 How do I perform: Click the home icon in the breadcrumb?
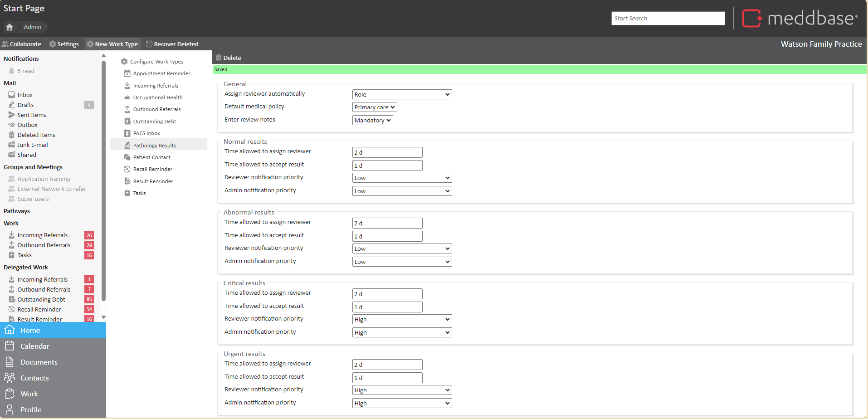pos(10,27)
